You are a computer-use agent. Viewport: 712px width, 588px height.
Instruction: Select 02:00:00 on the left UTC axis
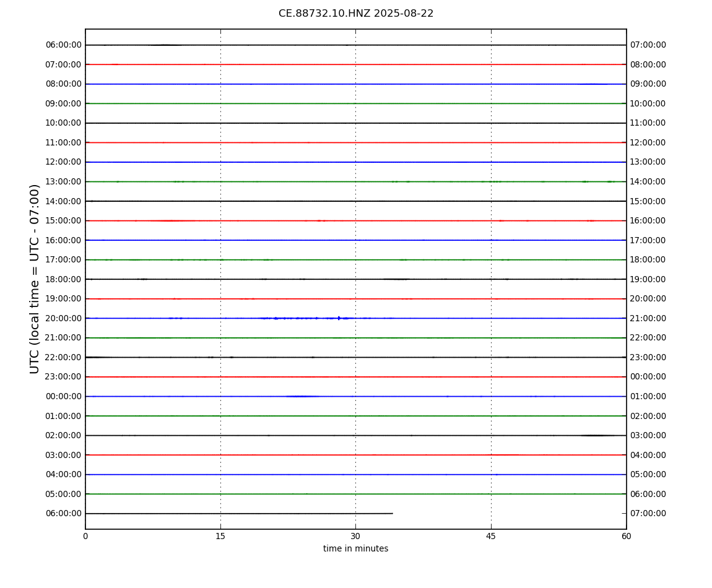[x=64, y=436]
